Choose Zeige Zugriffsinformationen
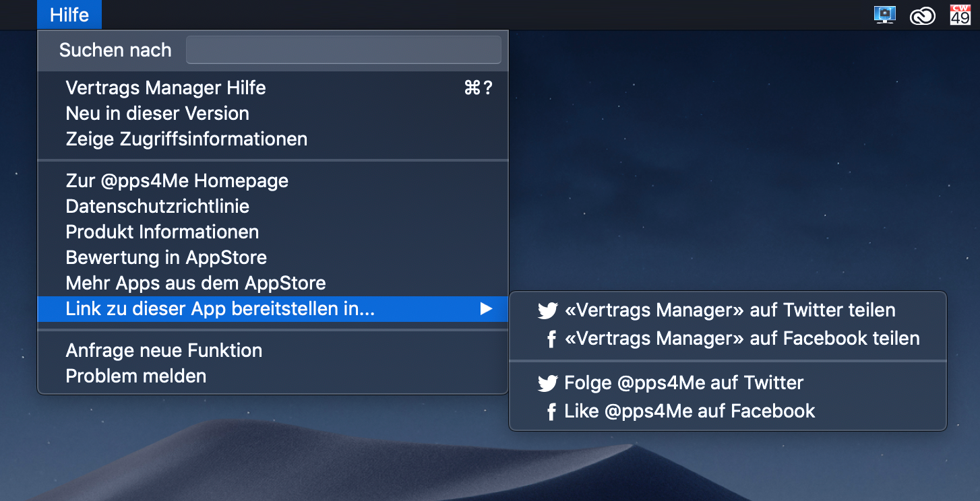Screen dimensions: 980x501 272,139
